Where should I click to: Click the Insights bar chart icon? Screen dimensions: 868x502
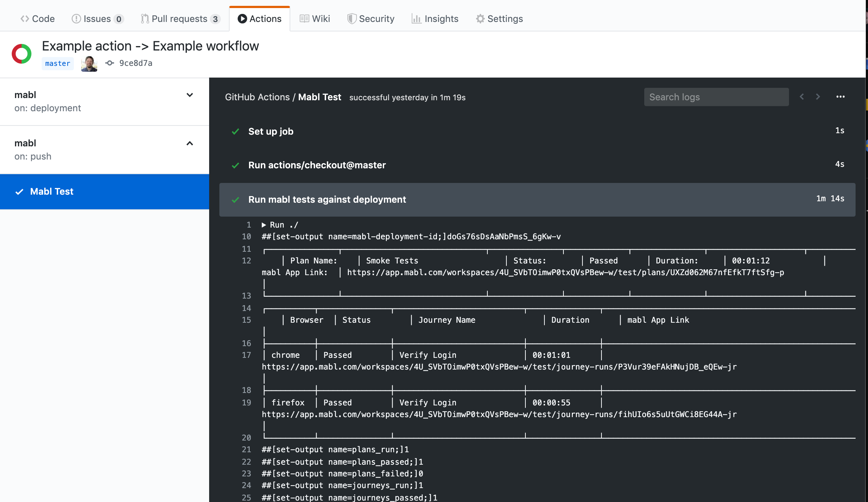[x=416, y=19]
